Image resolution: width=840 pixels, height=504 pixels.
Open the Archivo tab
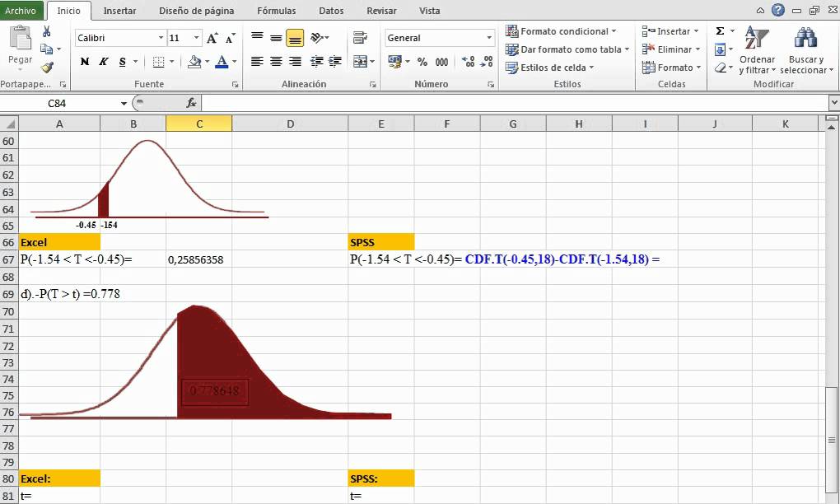(x=21, y=11)
